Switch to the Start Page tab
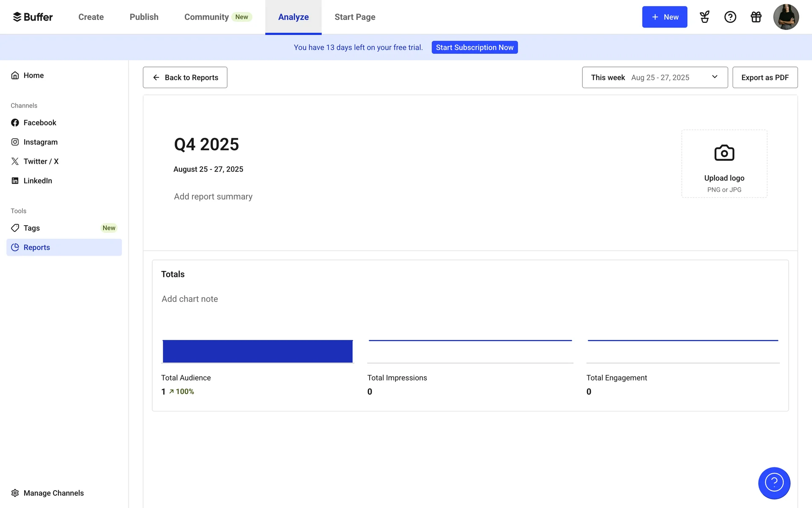 (355, 17)
